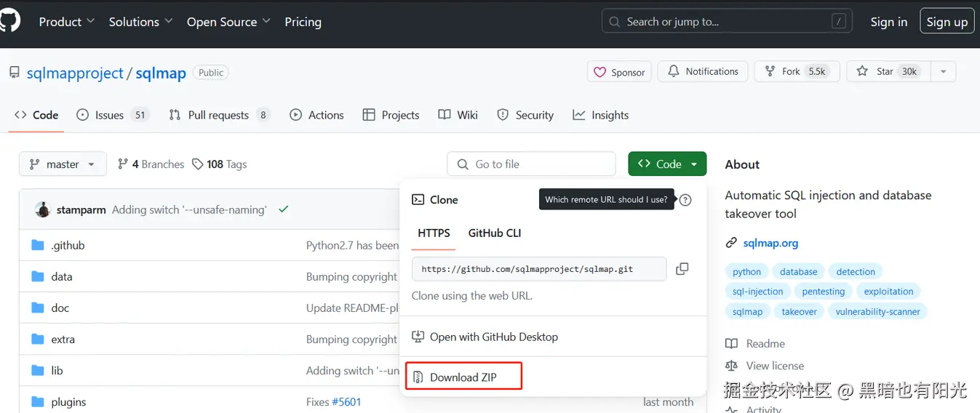Expand the green Code dropdown button
This screenshot has height=413, width=980.
pos(667,164)
